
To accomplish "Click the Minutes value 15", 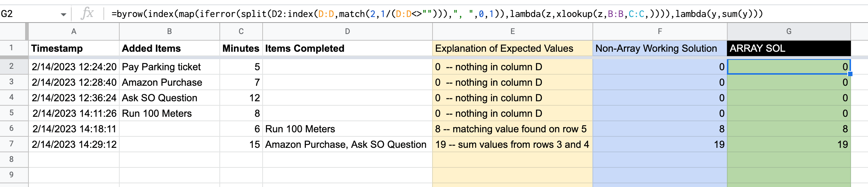I will 241,144.
